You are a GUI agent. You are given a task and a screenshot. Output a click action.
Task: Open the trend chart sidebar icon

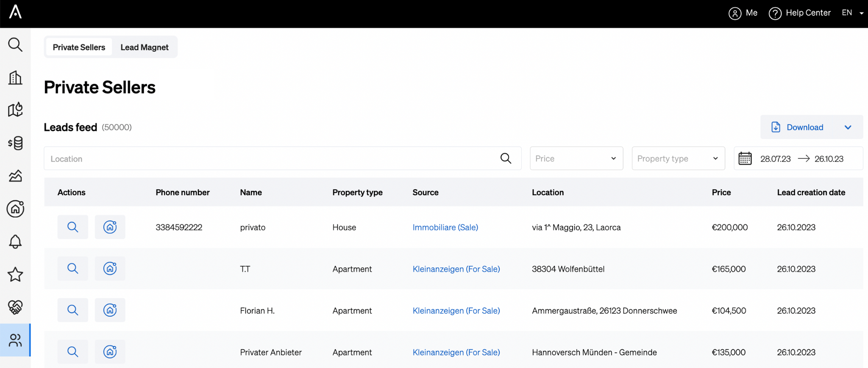[15, 176]
